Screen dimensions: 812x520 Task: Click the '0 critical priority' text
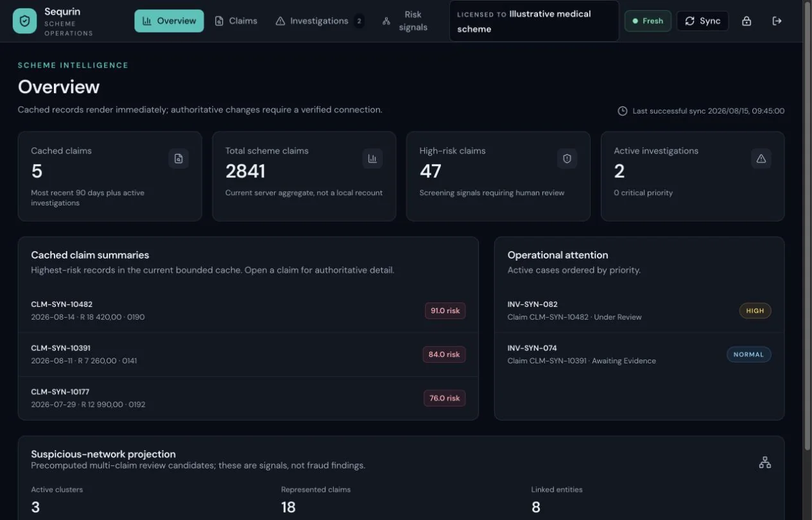point(643,193)
